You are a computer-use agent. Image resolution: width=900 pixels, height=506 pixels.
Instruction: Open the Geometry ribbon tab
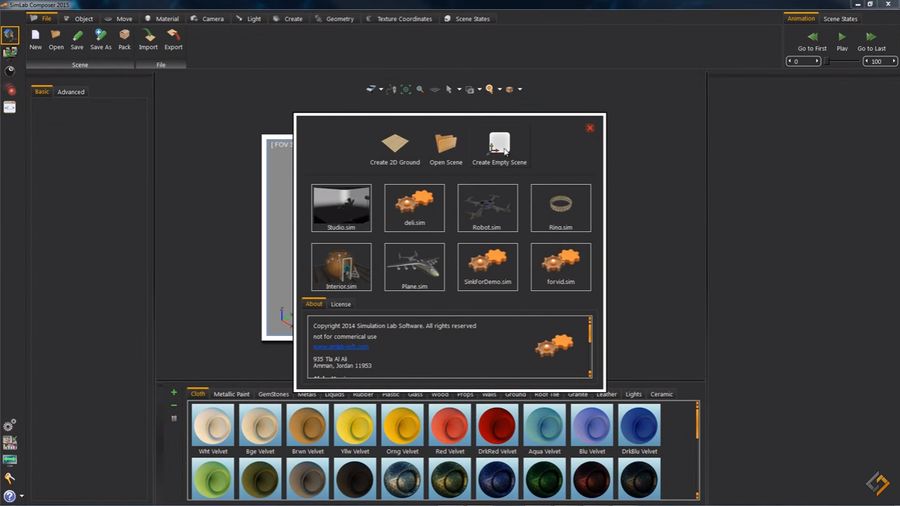335,18
